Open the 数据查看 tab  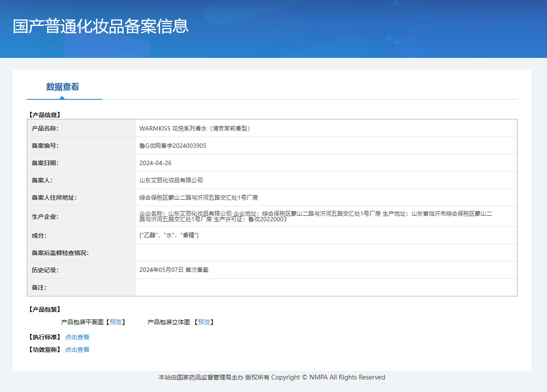click(x=63, y=87)
